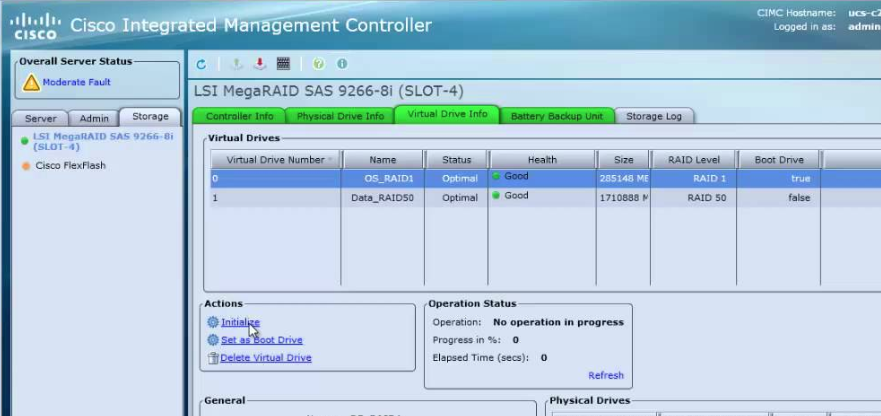Launch the KVM console keyboard icon
The height and width of the screenshot is (416, 881).
[x=283, y=64]
